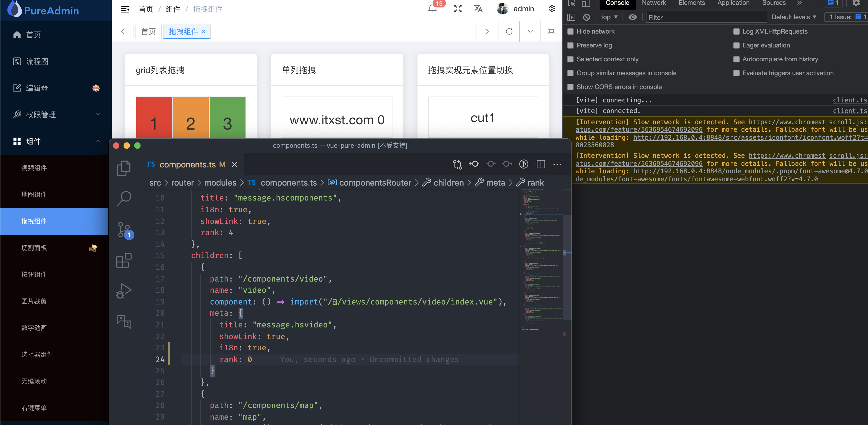868x425 pixels.
Task: Open the client.ts source link in console
Action: click(849, 100)
